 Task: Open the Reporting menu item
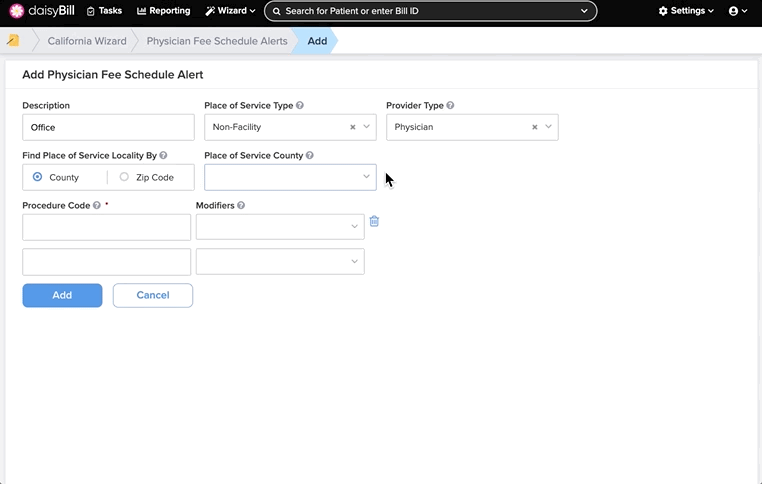tap(163, 11)
